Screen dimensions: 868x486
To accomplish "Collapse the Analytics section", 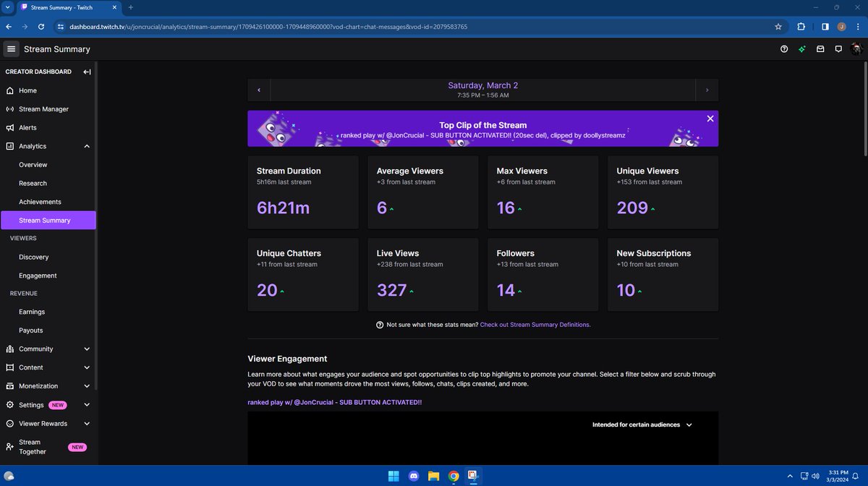I will tap(87, 146).
